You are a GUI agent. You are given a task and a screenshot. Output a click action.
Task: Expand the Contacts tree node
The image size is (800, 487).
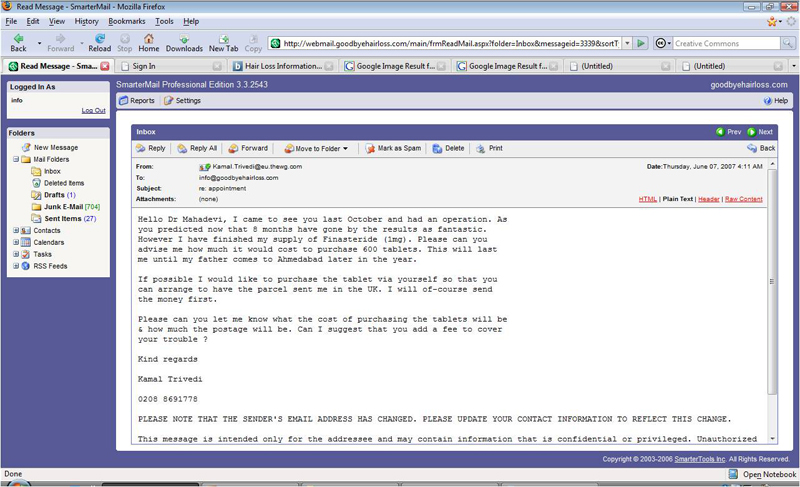point(15,230)
